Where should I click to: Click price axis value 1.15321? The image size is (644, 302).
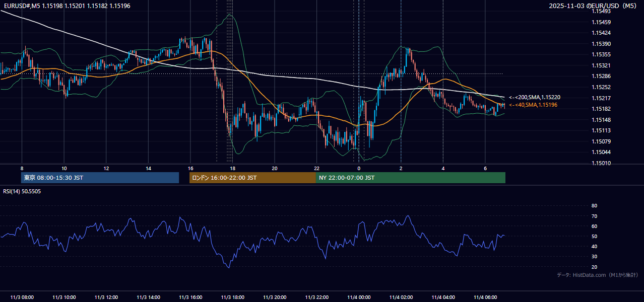(601, 65)
